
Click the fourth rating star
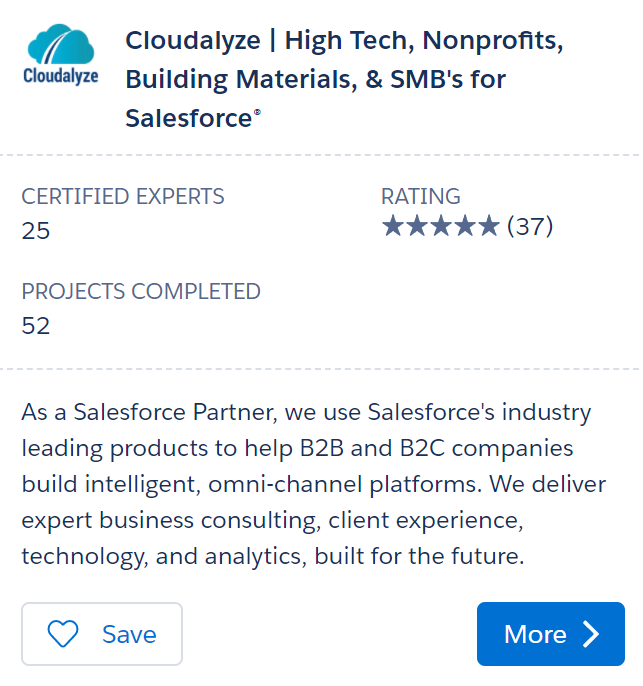(x=465, y=227)
